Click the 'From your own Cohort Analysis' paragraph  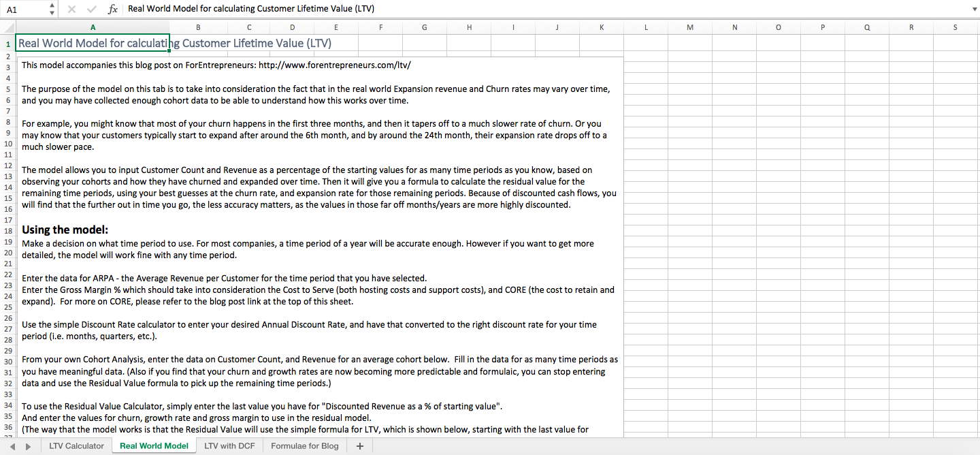320,371
